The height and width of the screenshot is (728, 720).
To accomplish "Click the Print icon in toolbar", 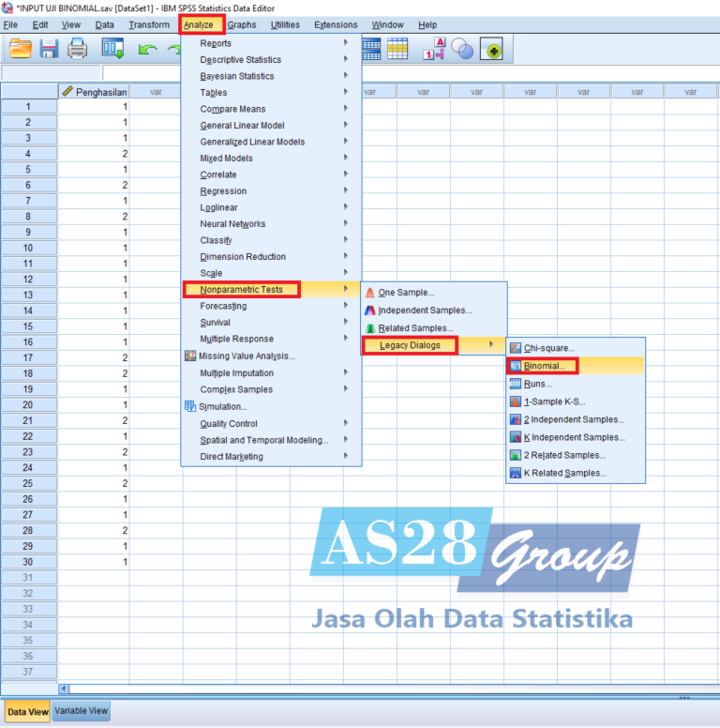I will tap(78, 49).
